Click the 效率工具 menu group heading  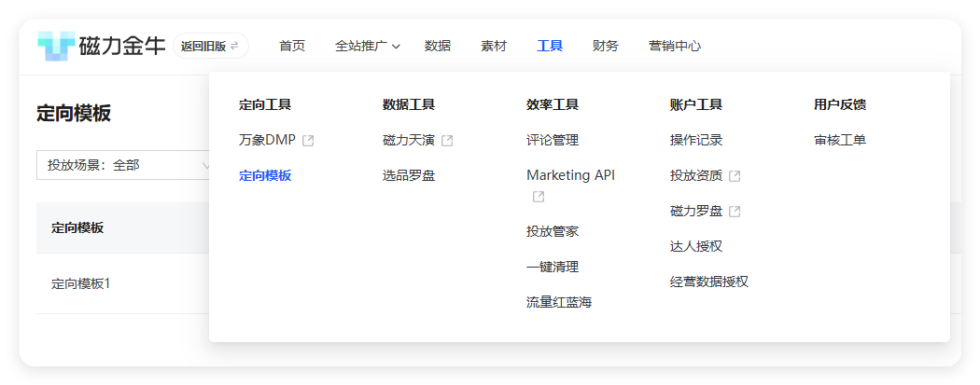(553, 104)
